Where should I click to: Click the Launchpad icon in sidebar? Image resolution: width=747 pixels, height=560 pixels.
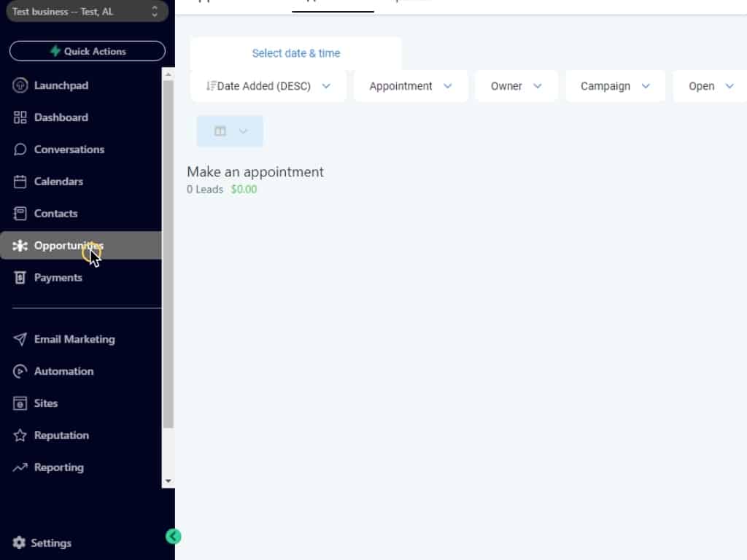[20, 85]
